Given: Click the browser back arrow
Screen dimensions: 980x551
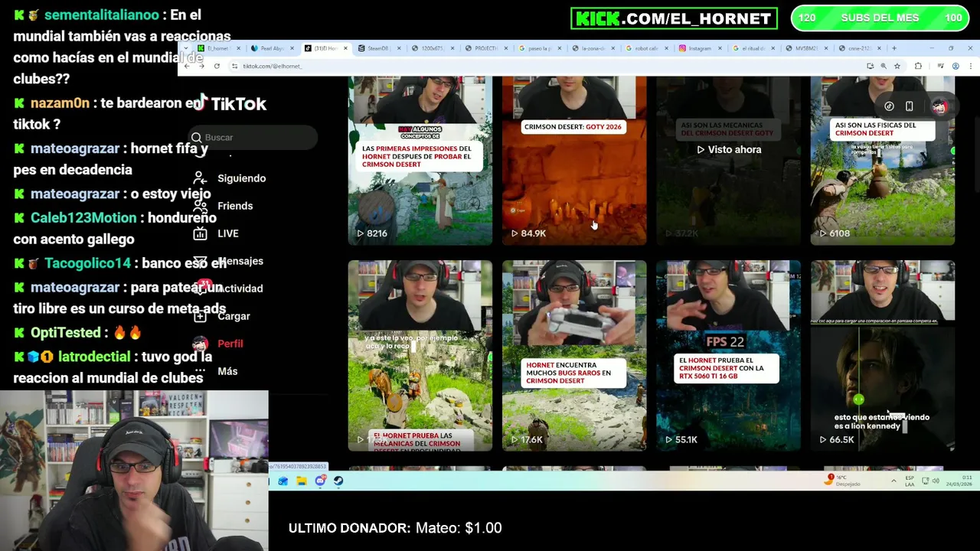Looking at the screenshot, I should pos(187,66).
